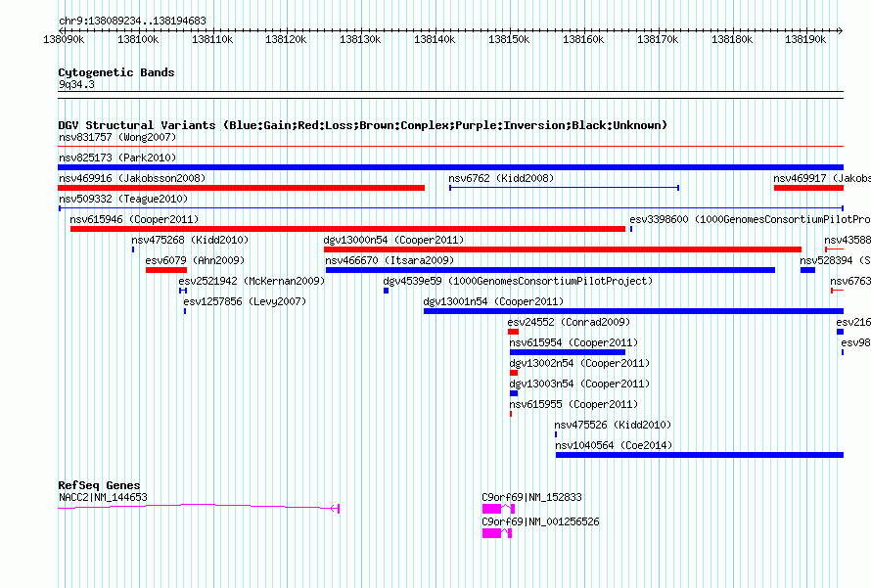Select the nsv469917 red loss bar
The image size is (871, 588).
(808, 188)
